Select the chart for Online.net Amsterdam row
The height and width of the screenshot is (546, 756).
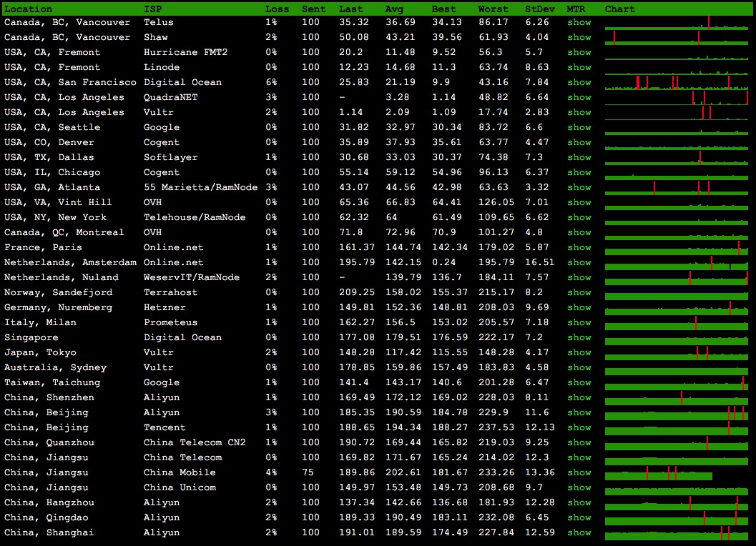pos(676,263)
